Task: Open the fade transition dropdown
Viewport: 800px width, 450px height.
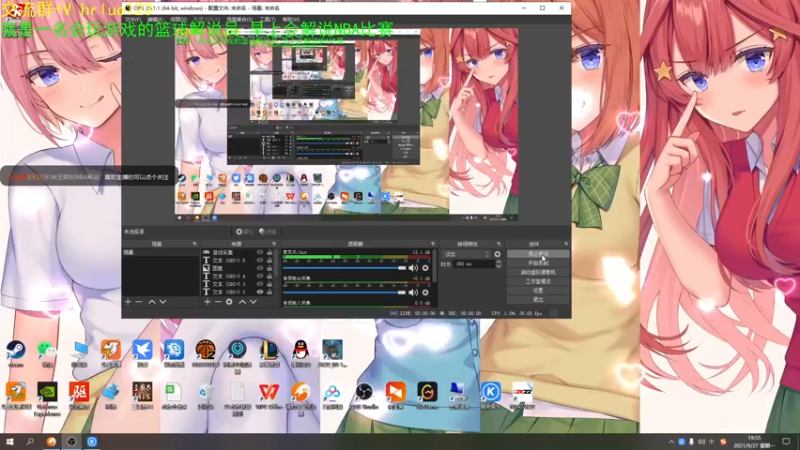Action: click(x=467, y=254)
